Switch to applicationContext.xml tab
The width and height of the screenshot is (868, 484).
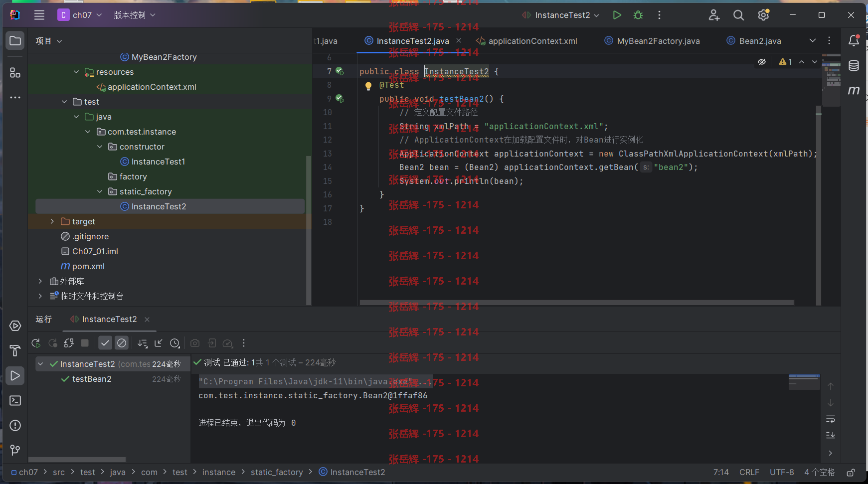click(x=526, y=41)
